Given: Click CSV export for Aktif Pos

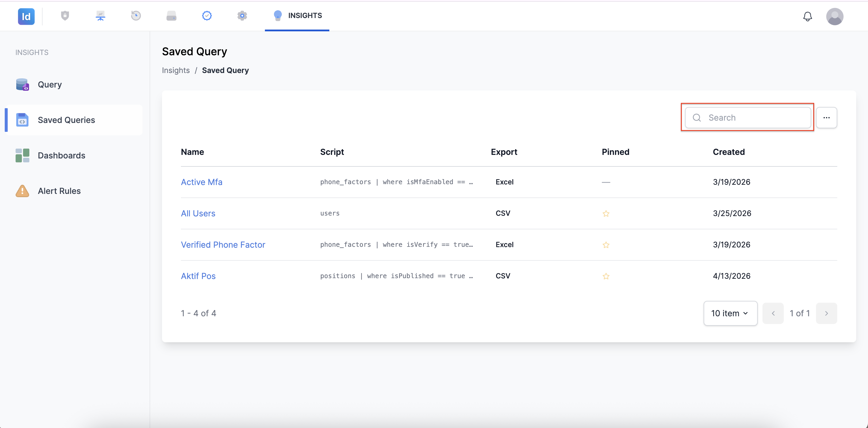Looking at the screenshot, I should (x=503, y=276).
